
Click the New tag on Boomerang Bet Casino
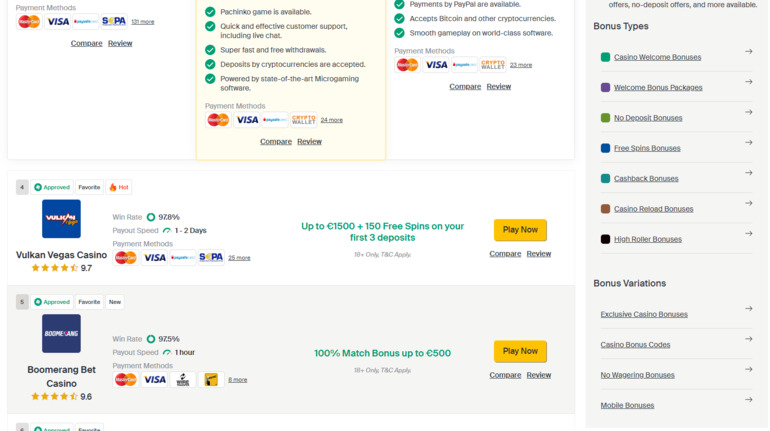[x=115, y=302]
